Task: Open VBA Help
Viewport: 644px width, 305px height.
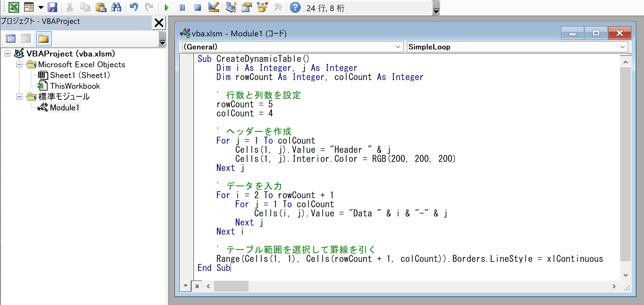Action: (295, 7)
